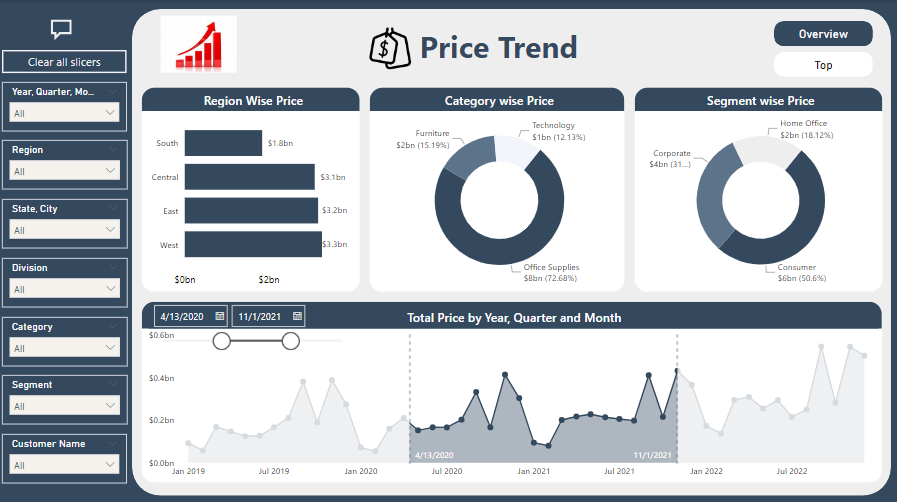Expand the Year, Quarter, Month slicer dropdown

click(110, 113)
